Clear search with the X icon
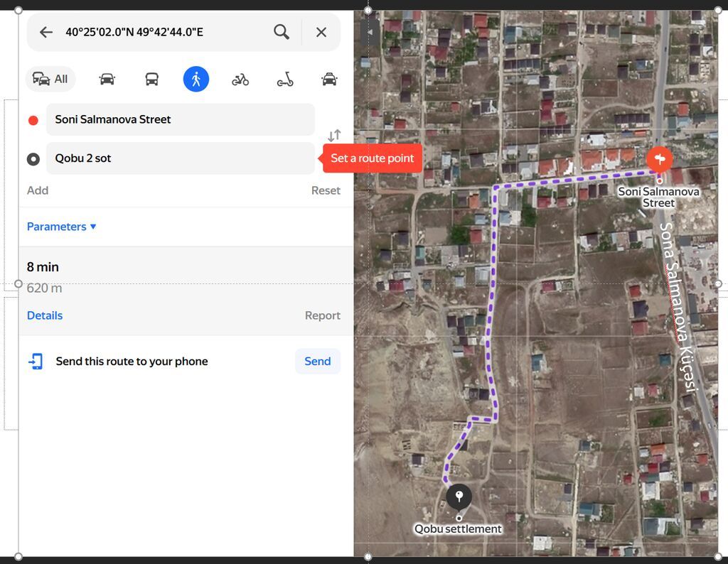This screenshot has width=728, height=564. click(x=321, y=32)
